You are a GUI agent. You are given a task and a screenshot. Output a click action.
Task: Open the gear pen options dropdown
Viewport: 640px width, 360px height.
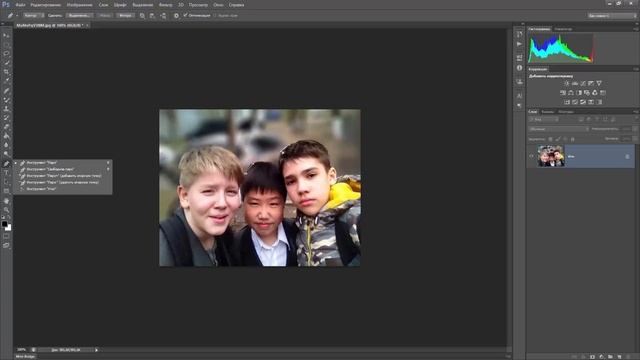pos(176,16)
